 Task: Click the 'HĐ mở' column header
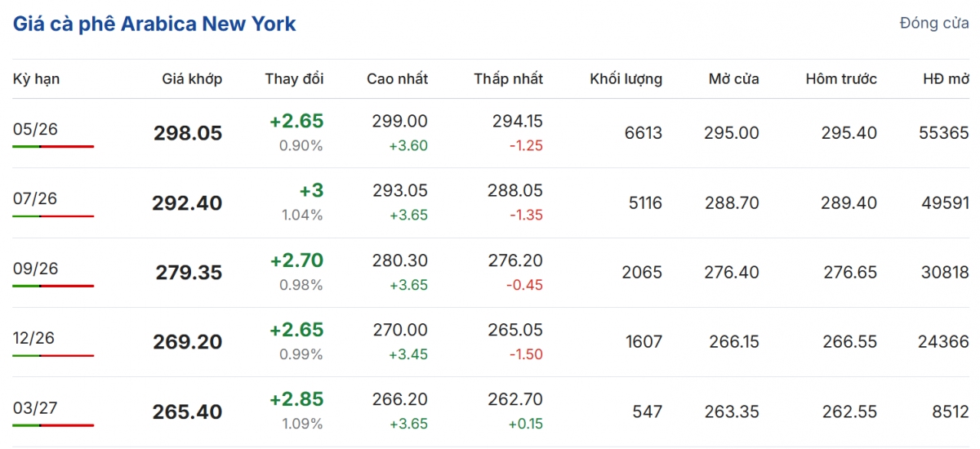946,79
